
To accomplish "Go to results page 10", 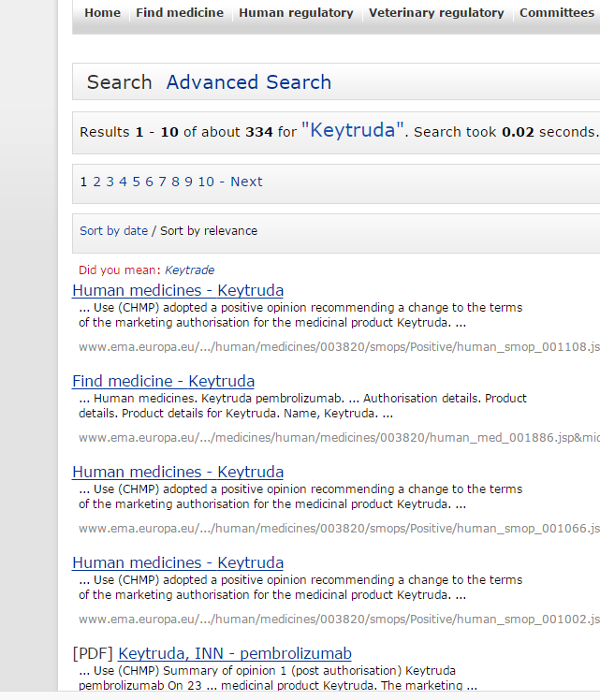I will tap(206, 182).
